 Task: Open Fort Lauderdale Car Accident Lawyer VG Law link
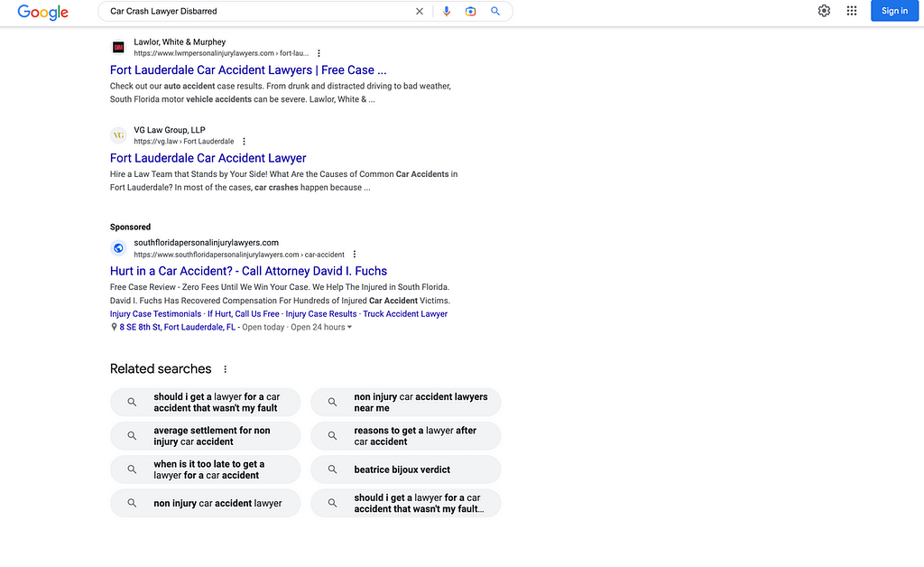point(208,158)
